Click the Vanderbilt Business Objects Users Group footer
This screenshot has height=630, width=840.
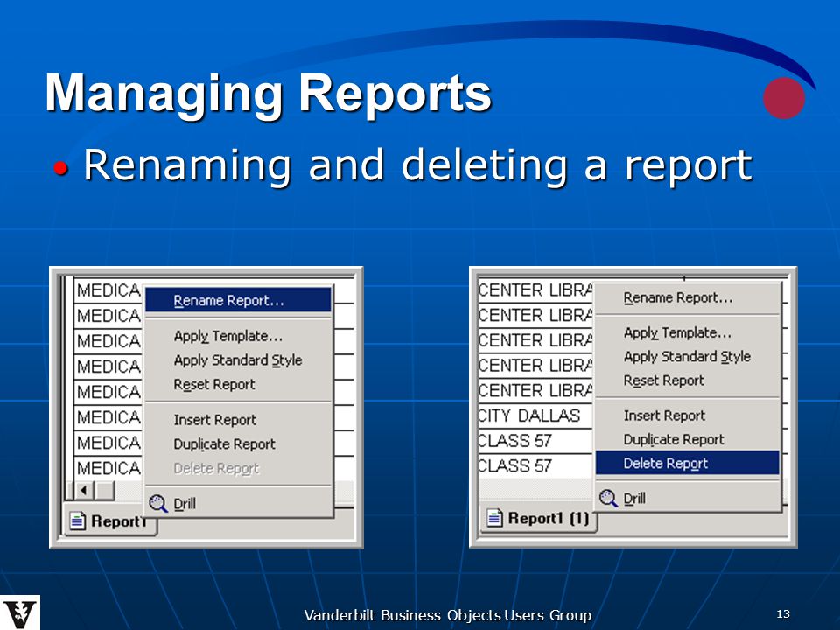[x=448, y=615]
